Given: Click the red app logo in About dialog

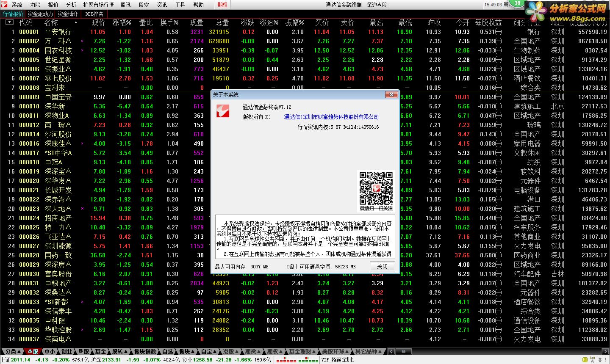Looking at the screenshot, I should [x=223, y=110].
